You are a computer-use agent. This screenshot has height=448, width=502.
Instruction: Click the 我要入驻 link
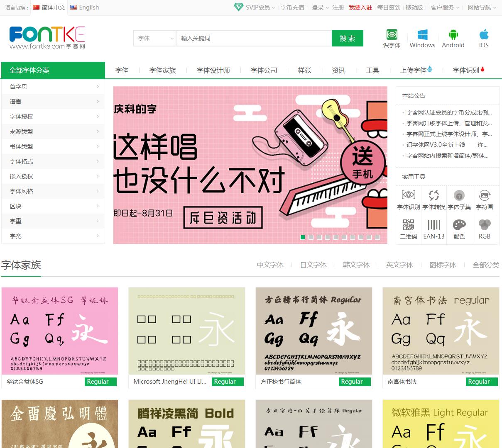pyautogui.click(x=360, y=7)
